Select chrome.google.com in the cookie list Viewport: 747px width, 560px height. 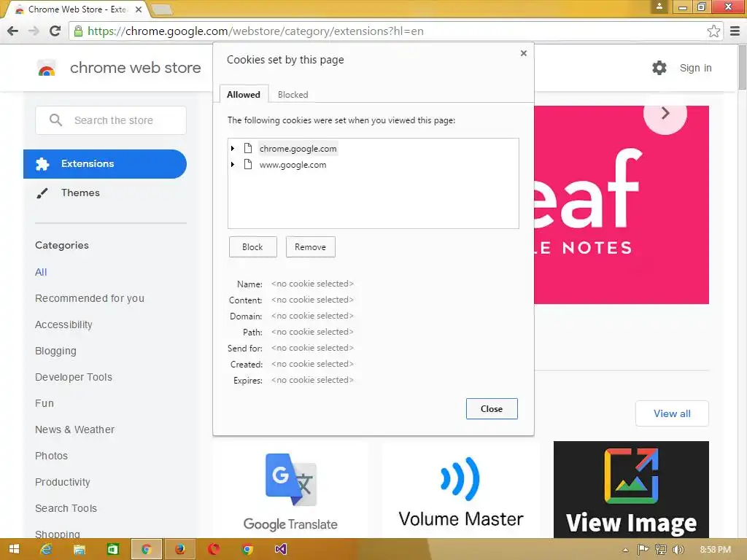click(x=298, y=149)
